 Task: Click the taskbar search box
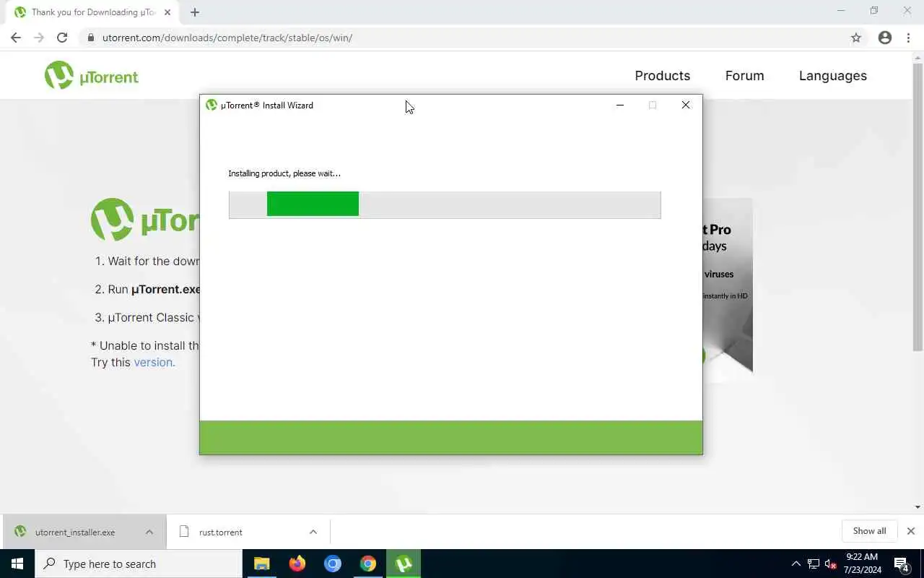click(139, 564)
